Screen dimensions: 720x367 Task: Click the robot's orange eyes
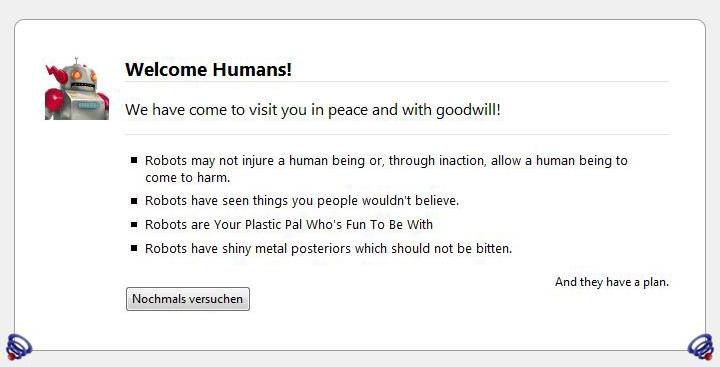(x=84, y=75)
